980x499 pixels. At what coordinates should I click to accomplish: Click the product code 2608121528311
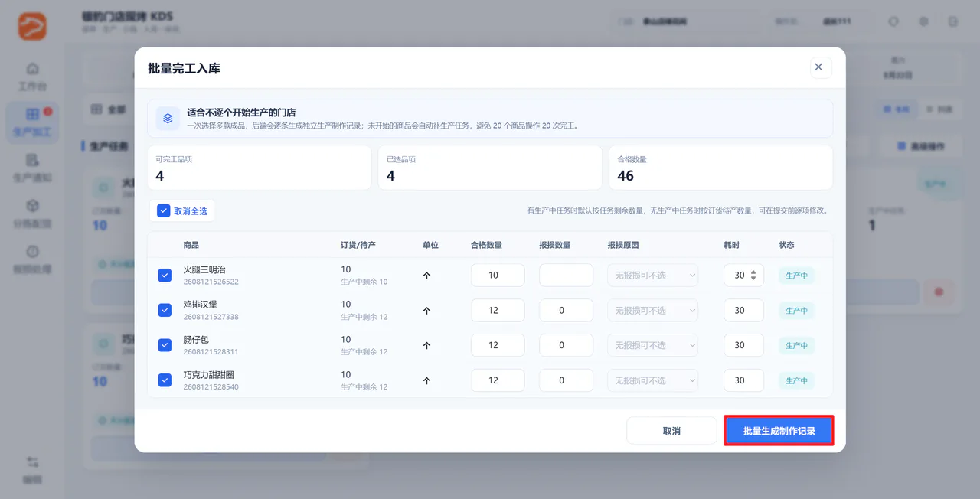tap(211, 352)
